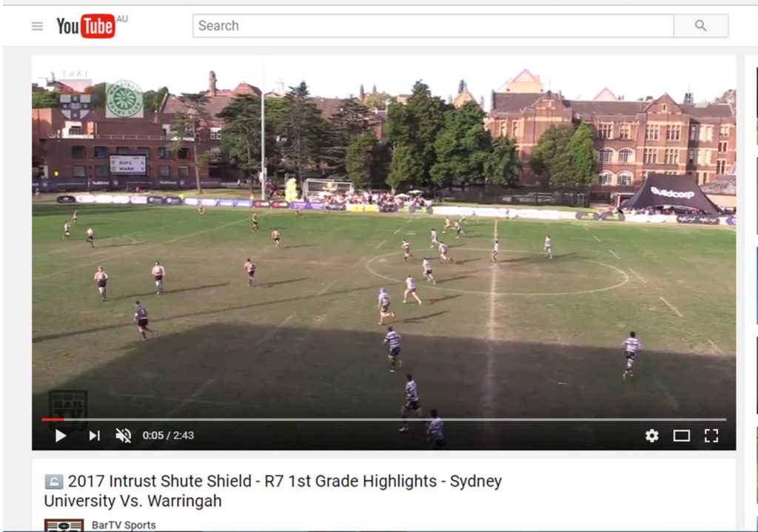Click the BarTV Sports channel avatar

(64, 526)
